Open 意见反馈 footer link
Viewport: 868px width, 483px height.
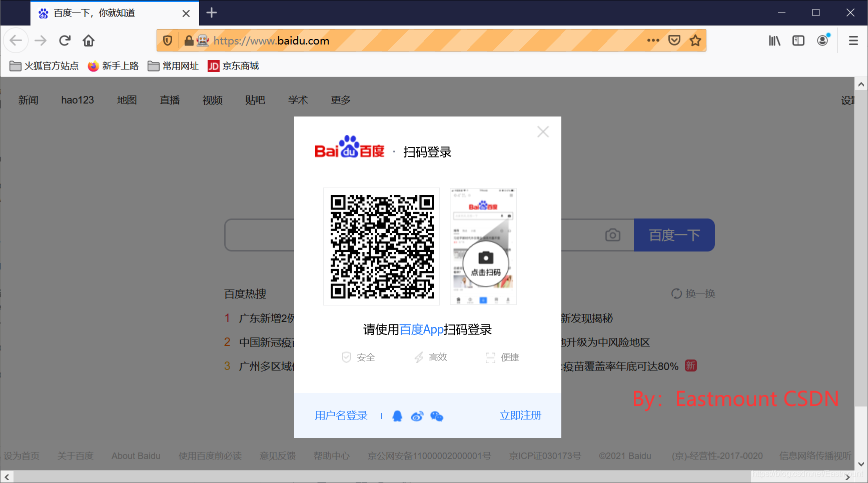pos(278,456)
